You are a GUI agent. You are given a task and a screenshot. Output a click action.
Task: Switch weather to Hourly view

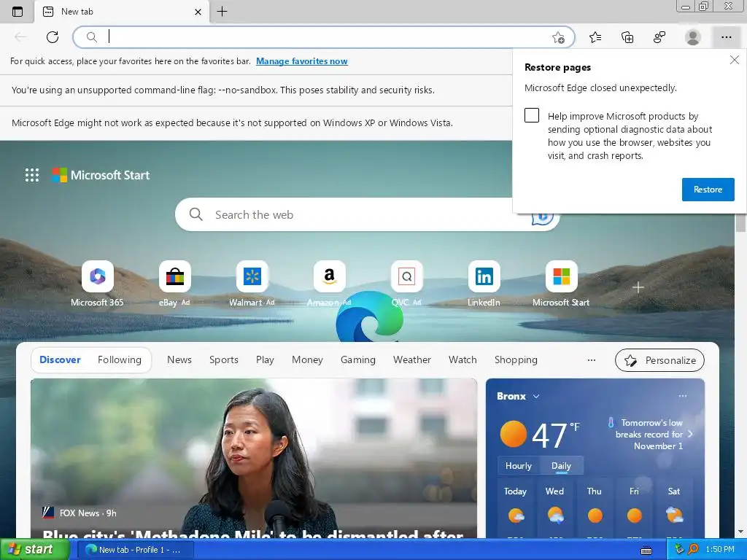519,466
